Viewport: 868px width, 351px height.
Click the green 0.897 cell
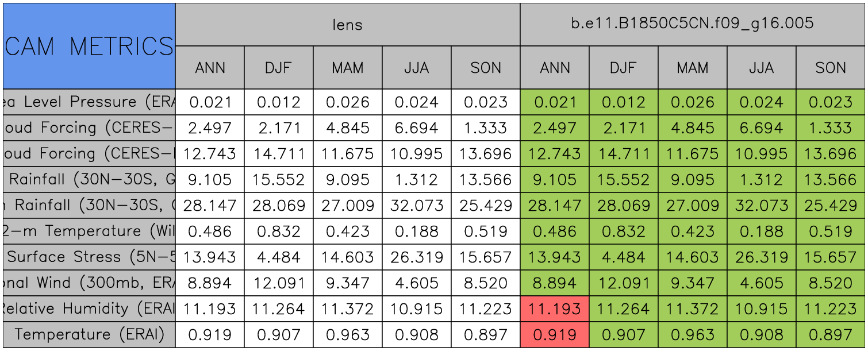pos(831,334)
